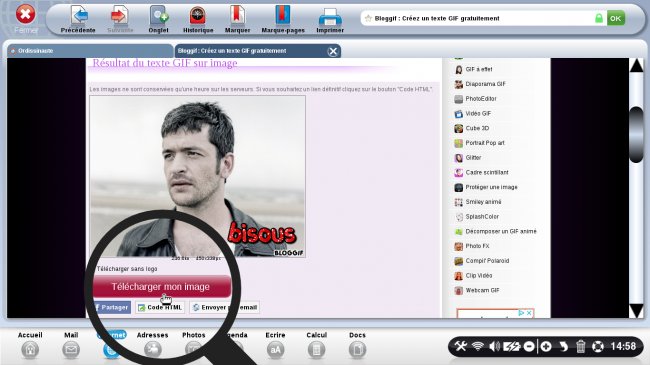Click the wifi status icon
This screenshot has height=365, width=650.
coord(478,346)
